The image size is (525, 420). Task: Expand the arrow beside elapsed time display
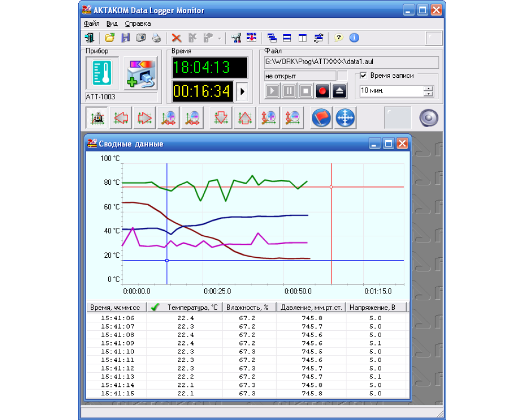242,91
